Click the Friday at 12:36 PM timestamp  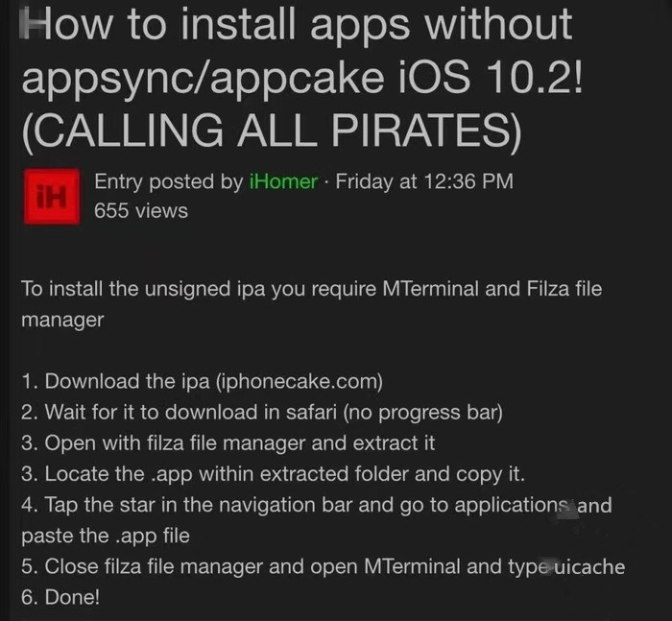(424, 181)
